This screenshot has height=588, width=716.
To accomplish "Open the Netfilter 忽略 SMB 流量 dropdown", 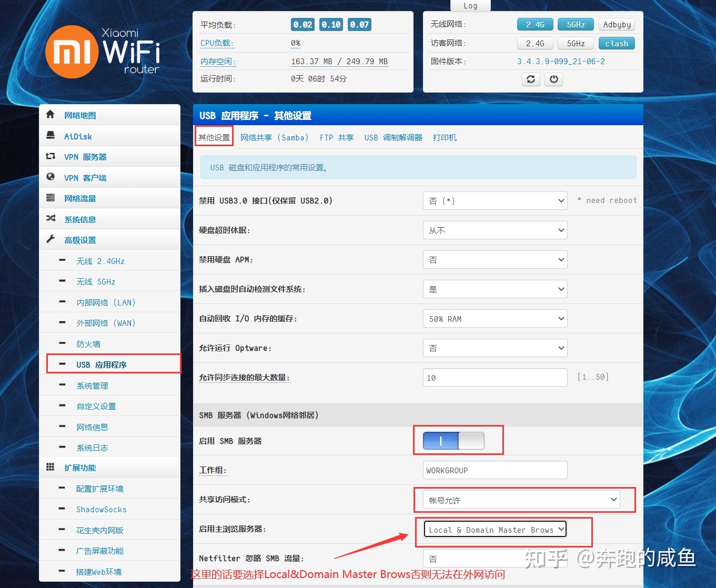I will [495, 559].
